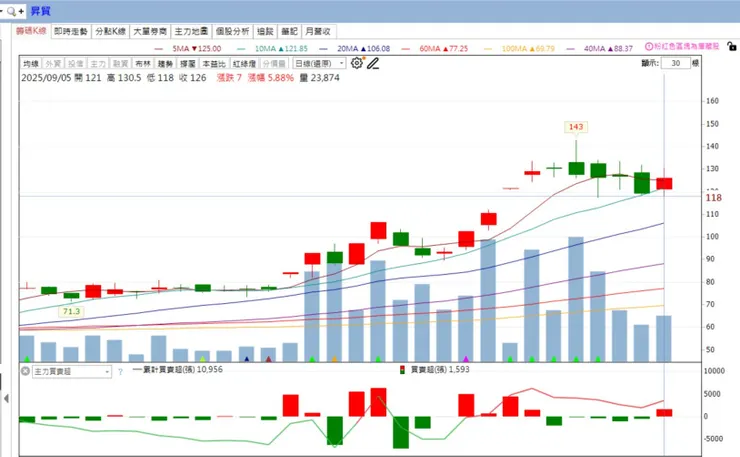This screenshot has height=457, width=740.
Task: Toggle the 外資 overlay button
Action: [53, 63]
